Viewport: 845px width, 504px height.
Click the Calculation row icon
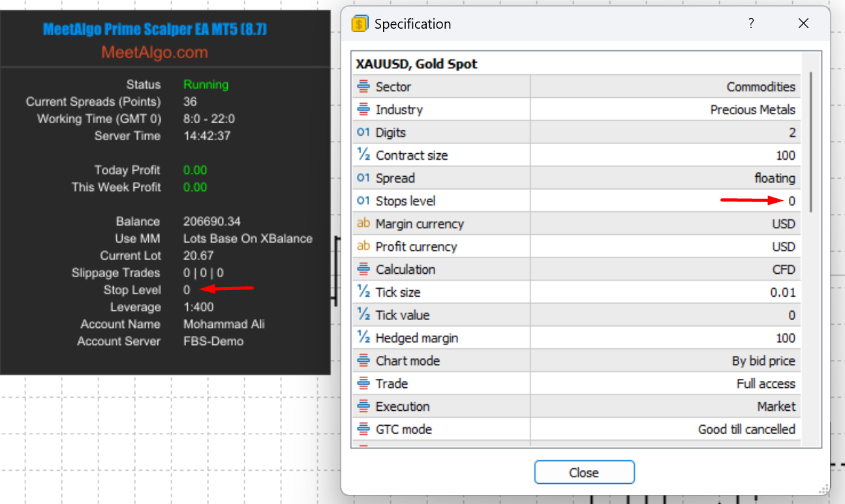[x=363, y=269]
